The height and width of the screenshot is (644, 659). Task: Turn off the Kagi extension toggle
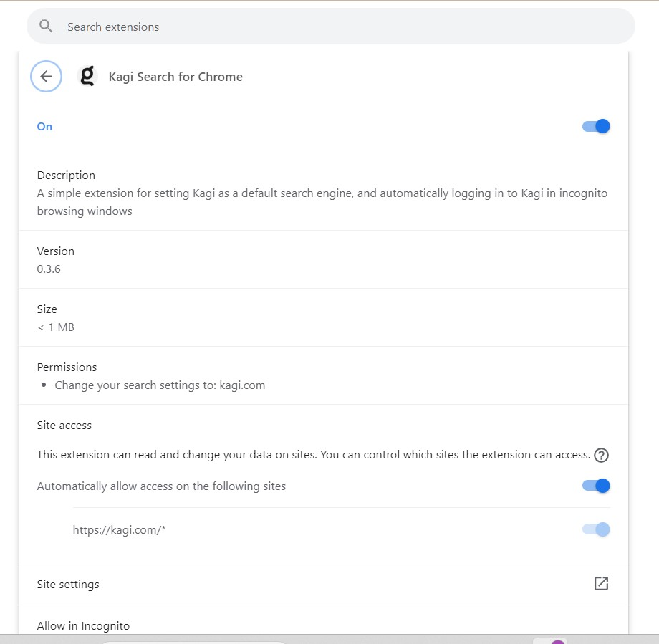595,127
